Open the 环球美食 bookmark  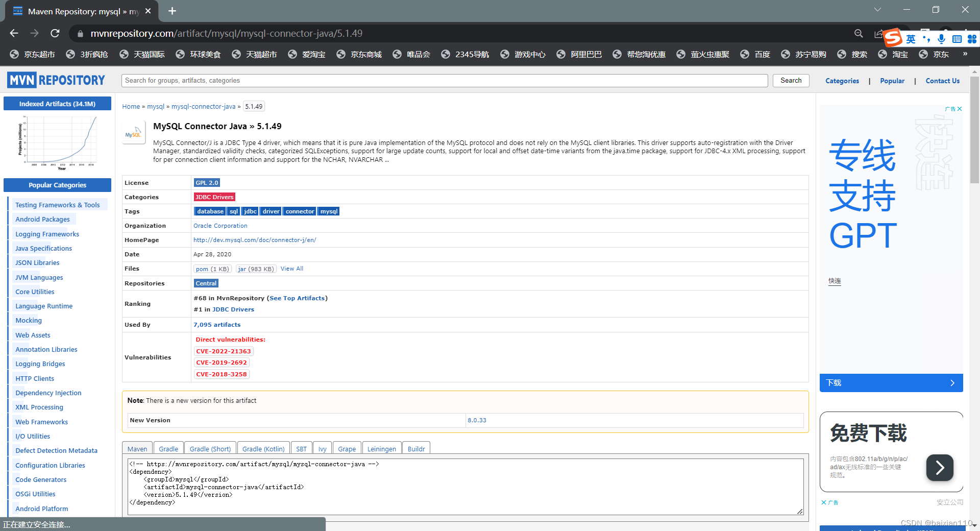[x=199, y=54]
